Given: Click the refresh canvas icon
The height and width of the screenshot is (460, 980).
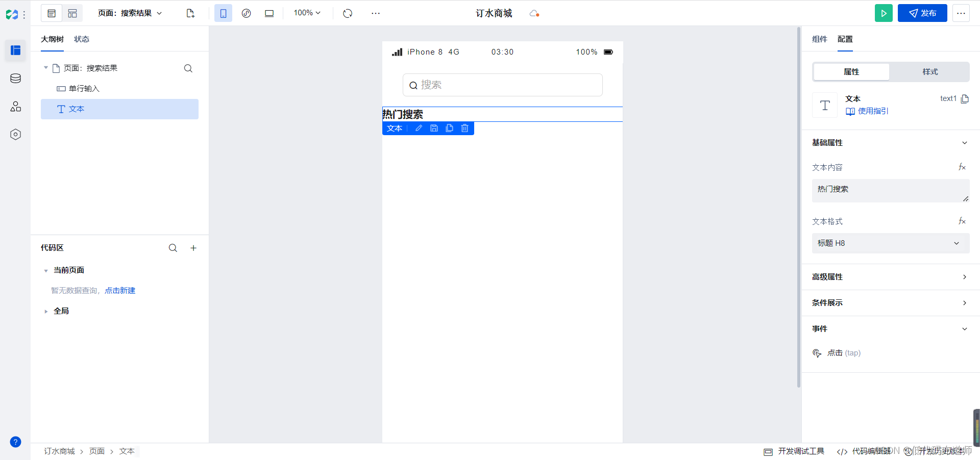Looking at the screenshot, I should (x=348, y=13).
